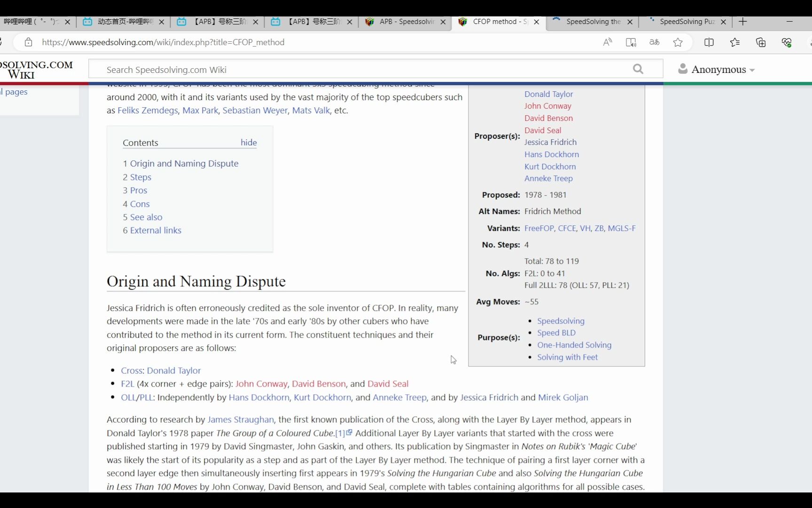Open a new browser tab
This screenshot has height=508, width=812.
742,22
